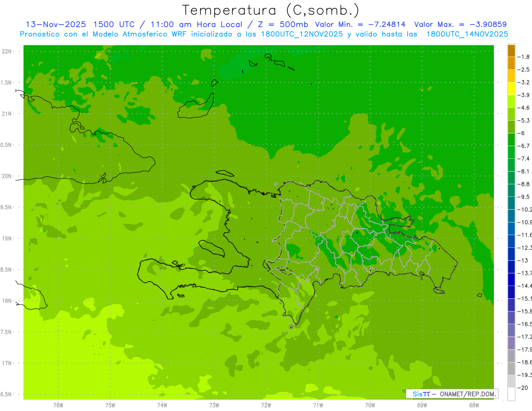Image resolution: width=532 pixels, height=411 pixels.
Task: Click the "74W" longitude label
Action: (x=162, y=405)
